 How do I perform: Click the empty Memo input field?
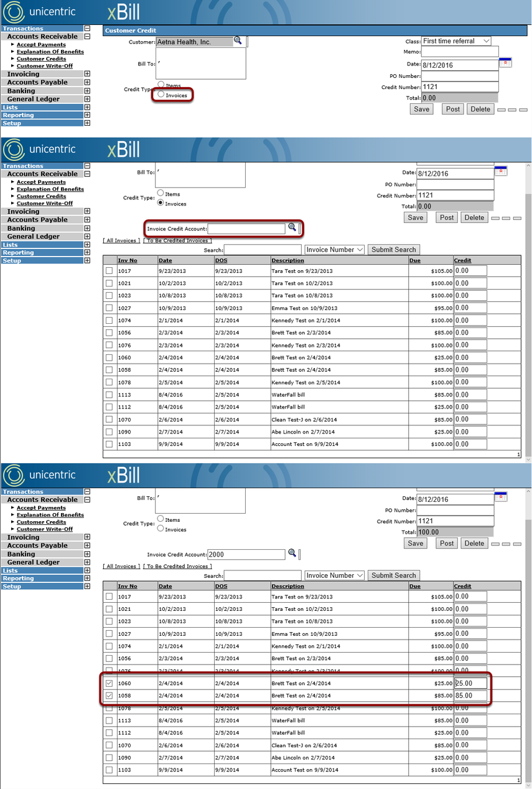(x=460, y=52)
